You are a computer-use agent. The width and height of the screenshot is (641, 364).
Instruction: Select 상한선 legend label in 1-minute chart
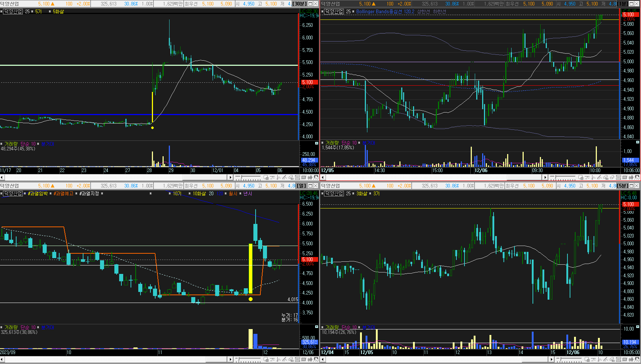tap(423, 11)
